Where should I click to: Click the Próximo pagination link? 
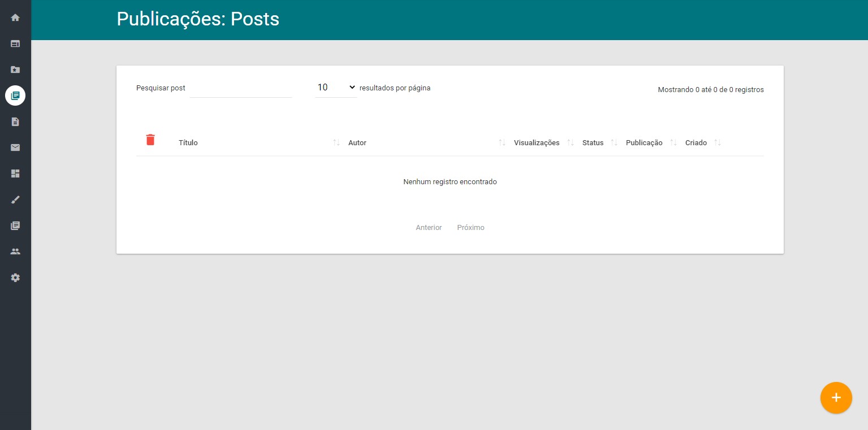[x=470, y=228]
